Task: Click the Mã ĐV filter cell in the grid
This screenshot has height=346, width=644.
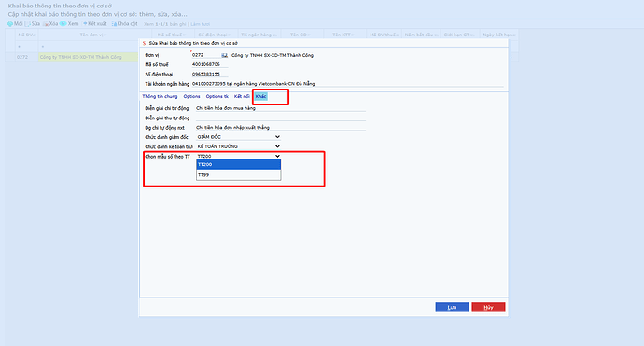Action: (x=27, y=47)
